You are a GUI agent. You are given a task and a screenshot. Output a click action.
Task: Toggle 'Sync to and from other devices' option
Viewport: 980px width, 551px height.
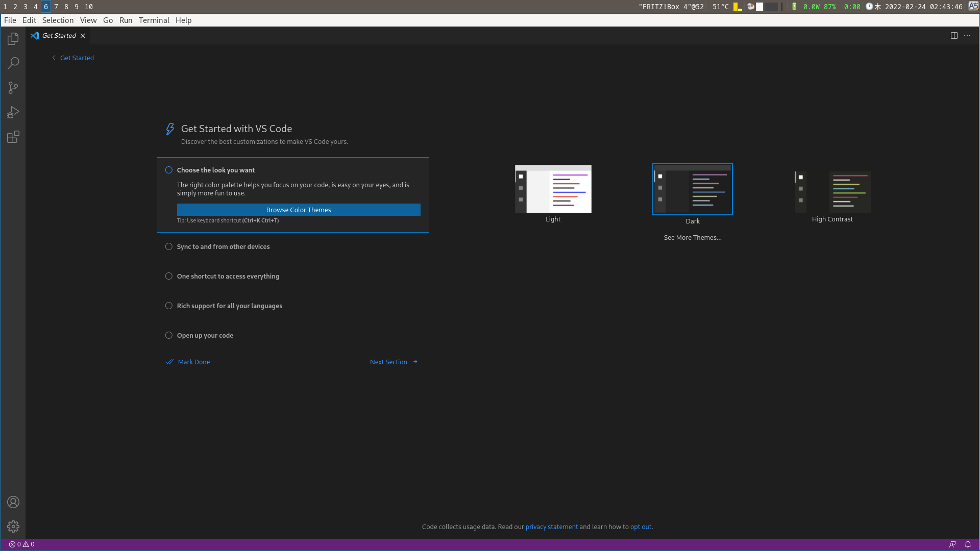169,246
